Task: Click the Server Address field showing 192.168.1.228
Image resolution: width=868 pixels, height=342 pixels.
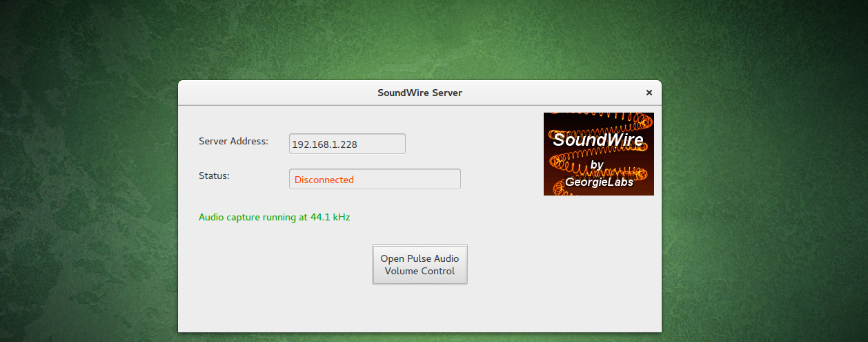Action: [x=347, y=144]
